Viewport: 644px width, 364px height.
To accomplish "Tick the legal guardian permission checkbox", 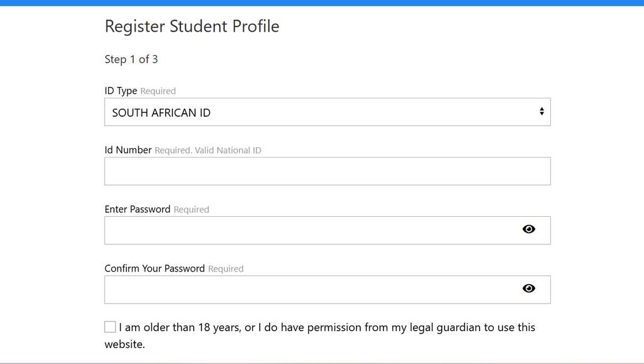I will pyautogui.click(x=110, y=327).
